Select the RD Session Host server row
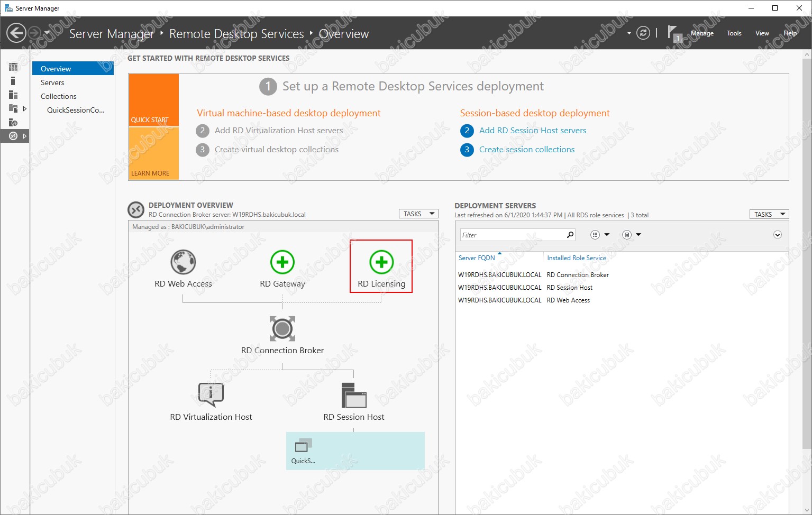 (x=622, y=288)
